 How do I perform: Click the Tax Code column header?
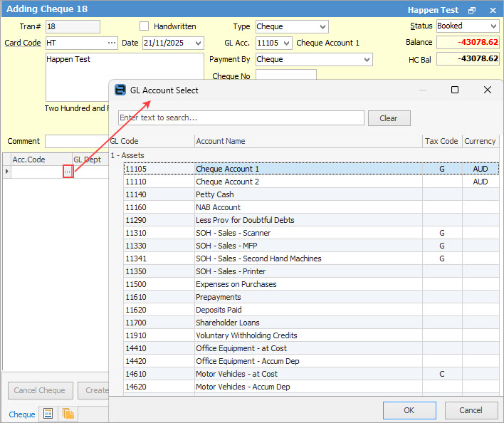tap(441, 141)
